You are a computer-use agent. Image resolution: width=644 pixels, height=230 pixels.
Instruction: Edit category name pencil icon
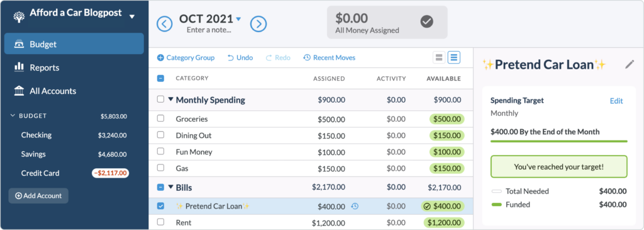(629, 64)
